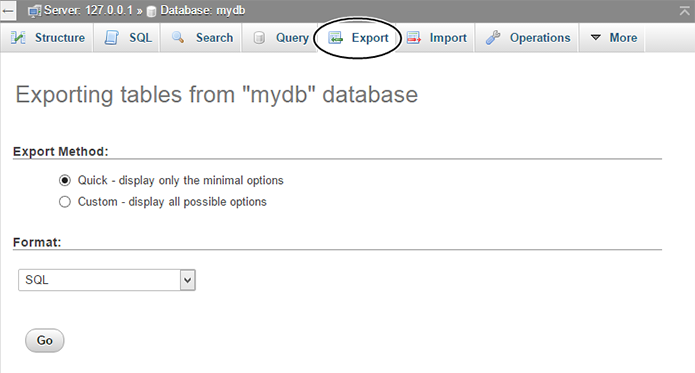Viewport: 695px width, 373px height.
Task: Click the database cylinder icon in breadcrumb
Action: tap(152, 12)
